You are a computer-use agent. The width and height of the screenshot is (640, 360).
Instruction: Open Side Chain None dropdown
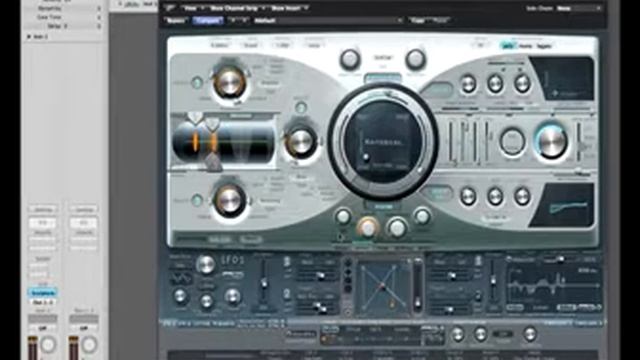pyautogui.click(x=579, y=8)
